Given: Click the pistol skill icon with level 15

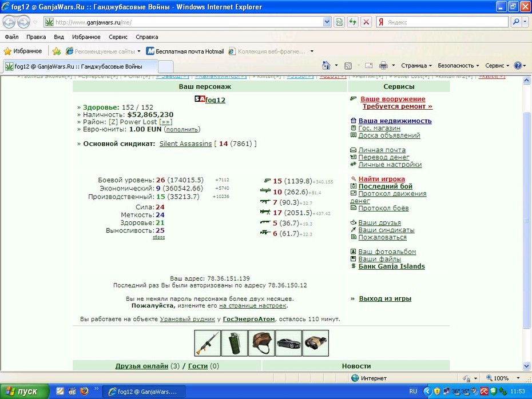Looking at the screenshot, I should 267,181.
